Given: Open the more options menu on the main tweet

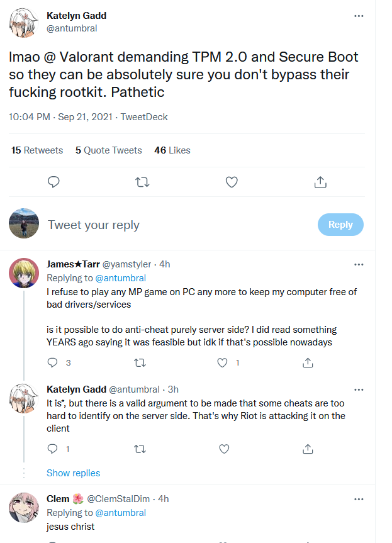Looking at the screenshot, I should click(x=359, y=16).
